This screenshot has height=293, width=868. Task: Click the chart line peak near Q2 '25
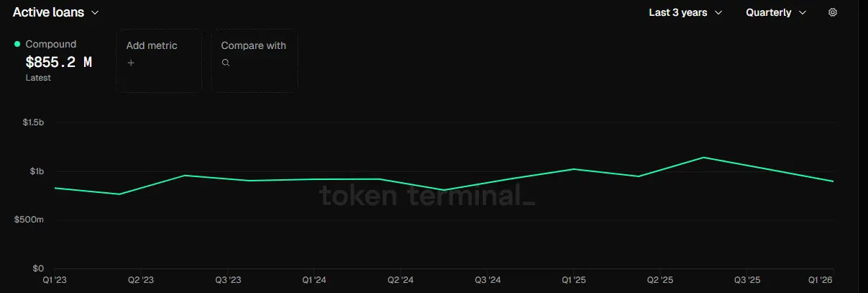[x=703, y=157]
